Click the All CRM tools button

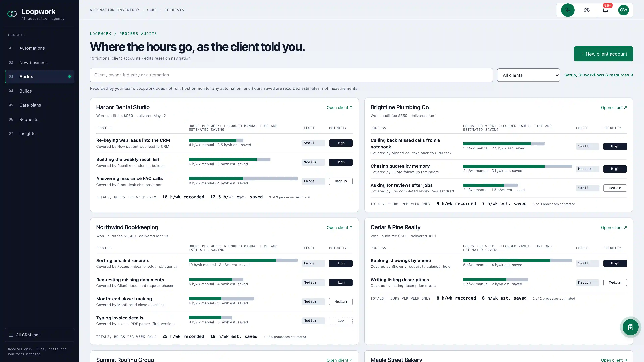point(40,335)
